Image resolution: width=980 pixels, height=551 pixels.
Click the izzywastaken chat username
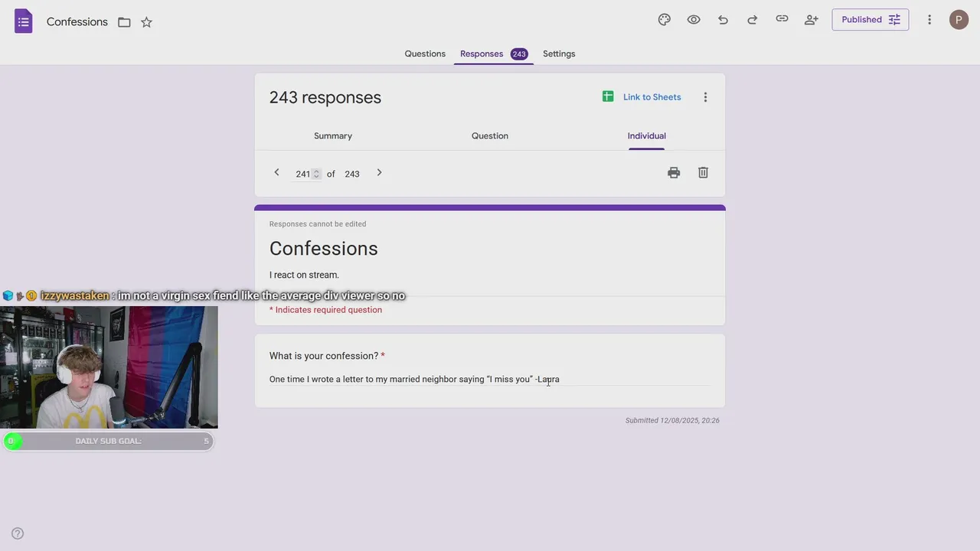coord(75,295)
